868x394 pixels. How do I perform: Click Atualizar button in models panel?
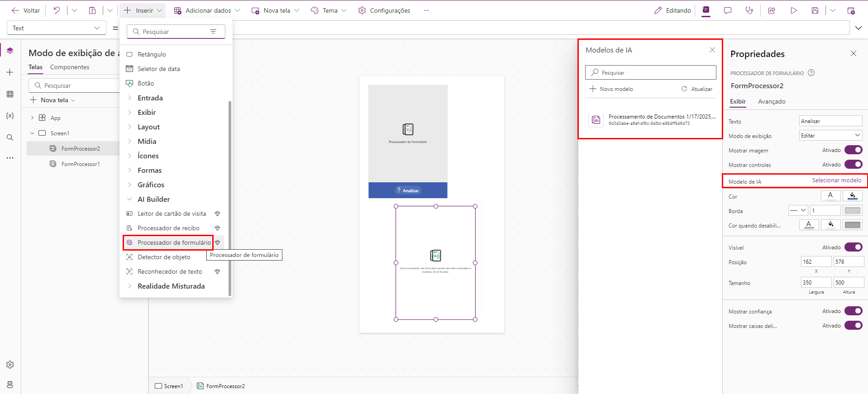coord(697,89)
